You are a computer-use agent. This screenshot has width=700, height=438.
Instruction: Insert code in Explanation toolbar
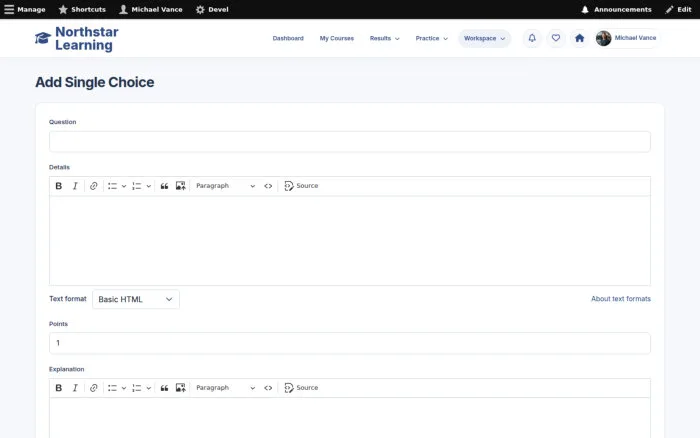click(x=268, y=388)
